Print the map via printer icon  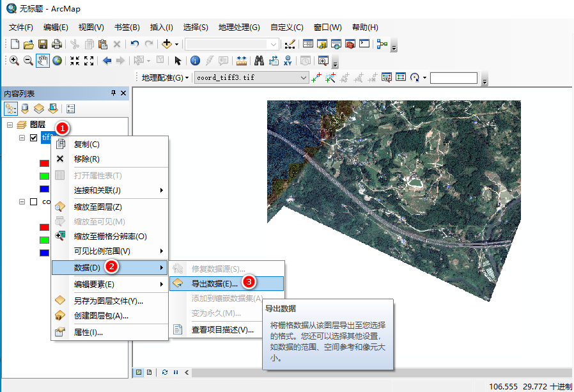click(57, 44)
